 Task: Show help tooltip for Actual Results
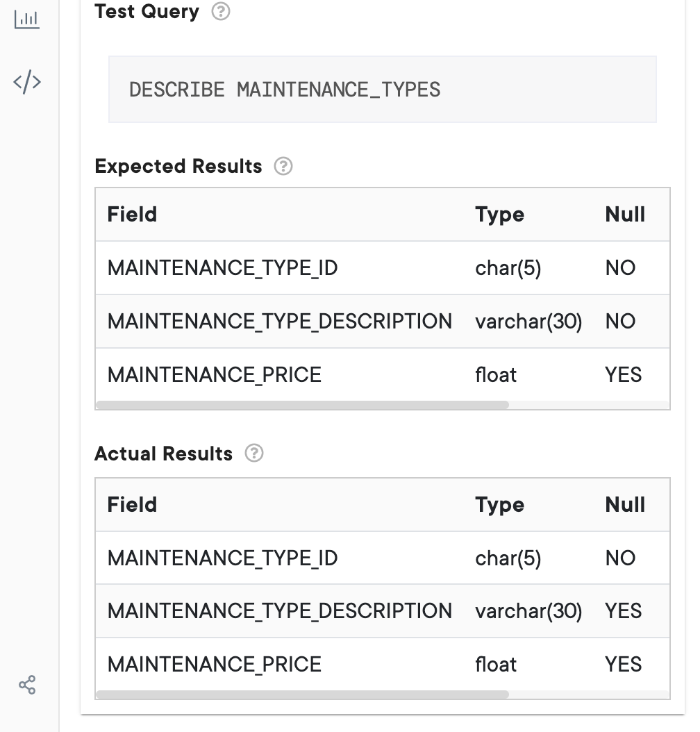[254, 454]
